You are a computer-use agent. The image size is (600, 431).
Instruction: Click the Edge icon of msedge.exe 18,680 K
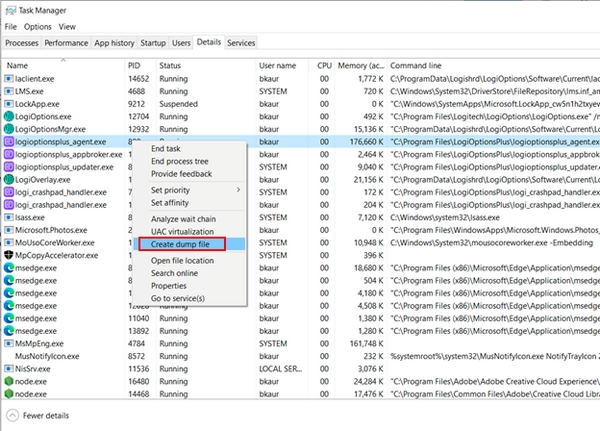pyautogui.click(x=8, y=268)
